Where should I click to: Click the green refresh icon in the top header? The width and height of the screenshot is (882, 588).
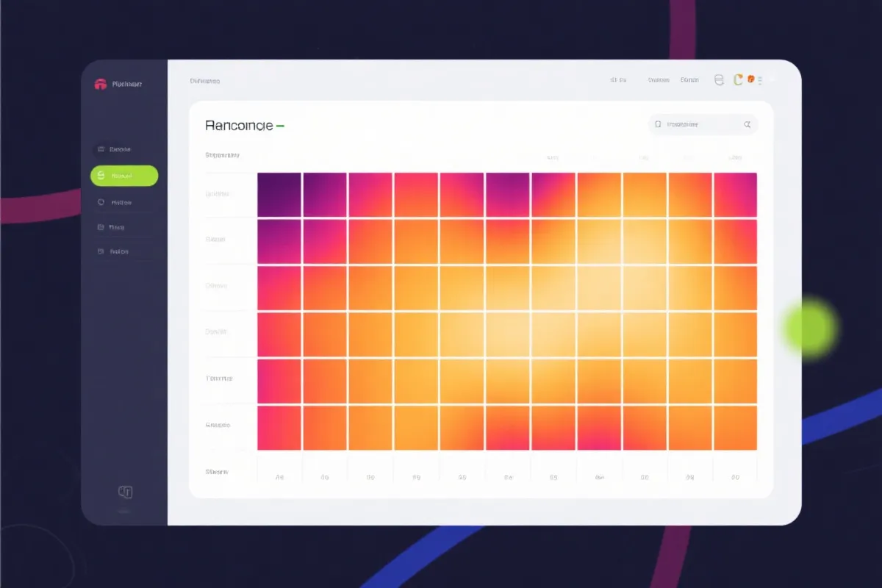[738, 80]
